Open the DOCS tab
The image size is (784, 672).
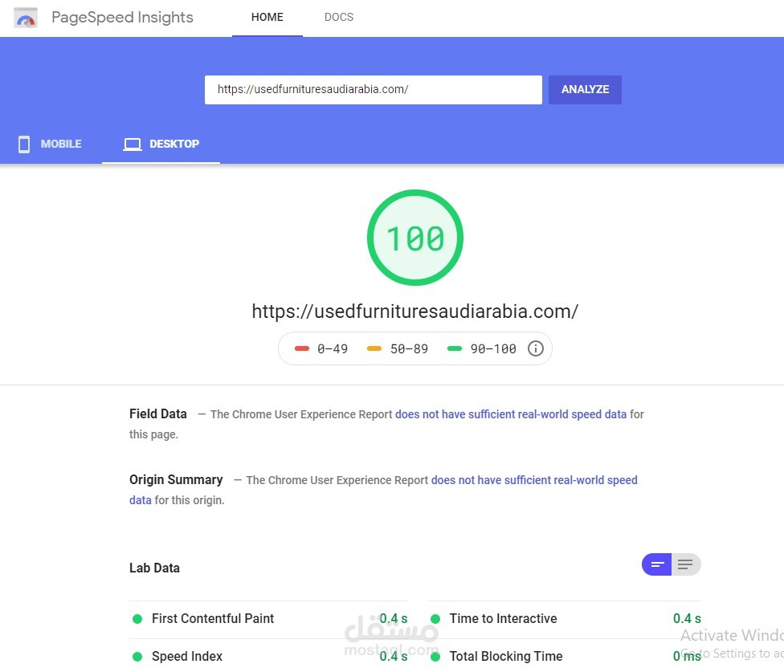point(338,18)
